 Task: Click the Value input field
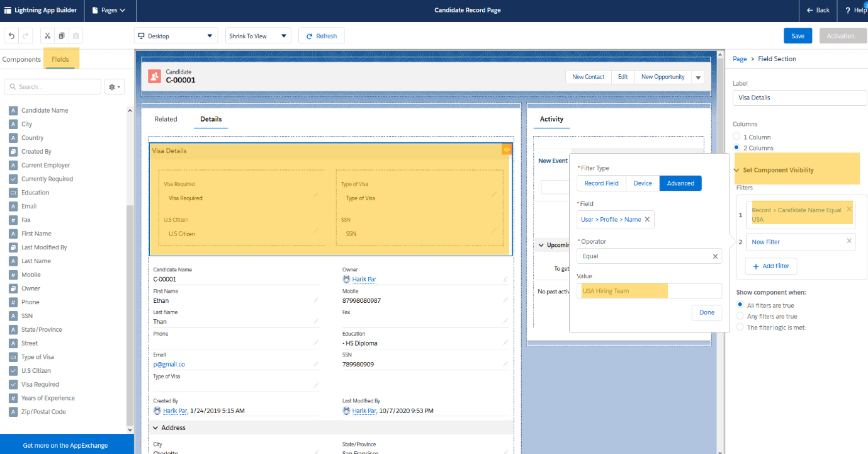pyautogui.click(x=649, y=291)
